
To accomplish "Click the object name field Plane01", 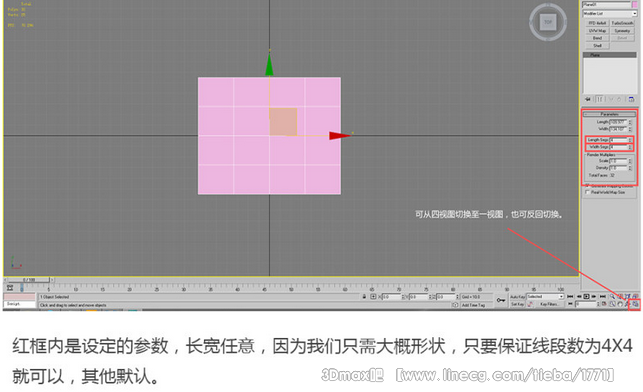I will 607,5.
